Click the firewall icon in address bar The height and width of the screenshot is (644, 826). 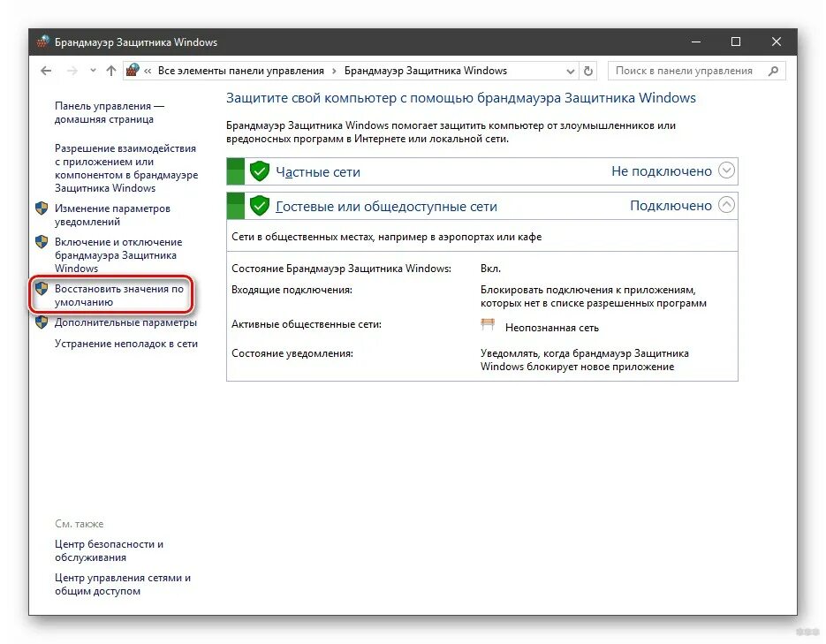(133, 70)
